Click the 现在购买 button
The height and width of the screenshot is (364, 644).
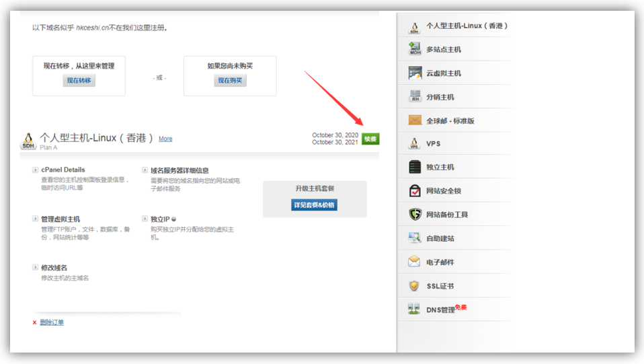[x=230, y=81]
